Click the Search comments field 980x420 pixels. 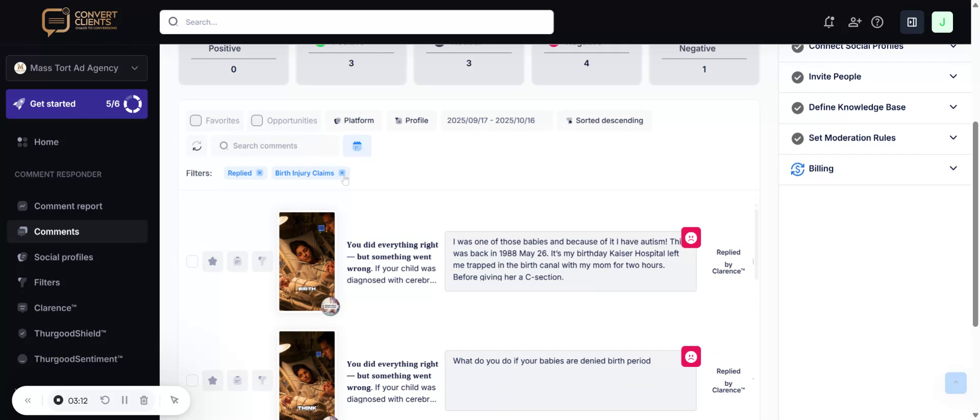(x=275, y=146)
